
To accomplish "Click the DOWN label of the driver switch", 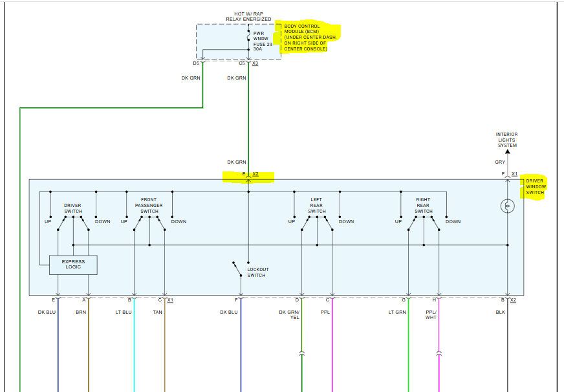I will point(102,221).
